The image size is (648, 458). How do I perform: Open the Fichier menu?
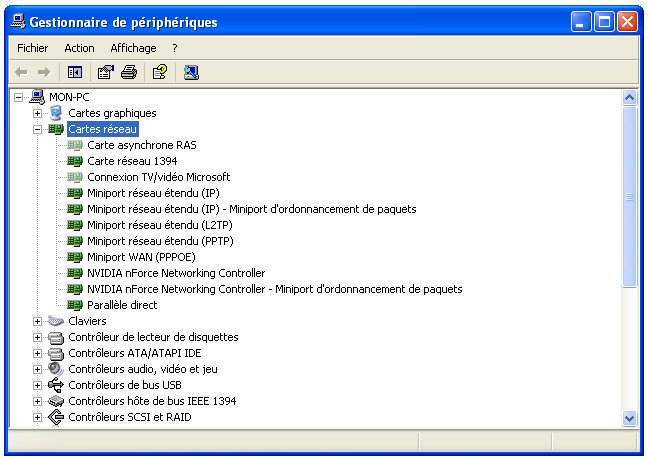(32, 48)
